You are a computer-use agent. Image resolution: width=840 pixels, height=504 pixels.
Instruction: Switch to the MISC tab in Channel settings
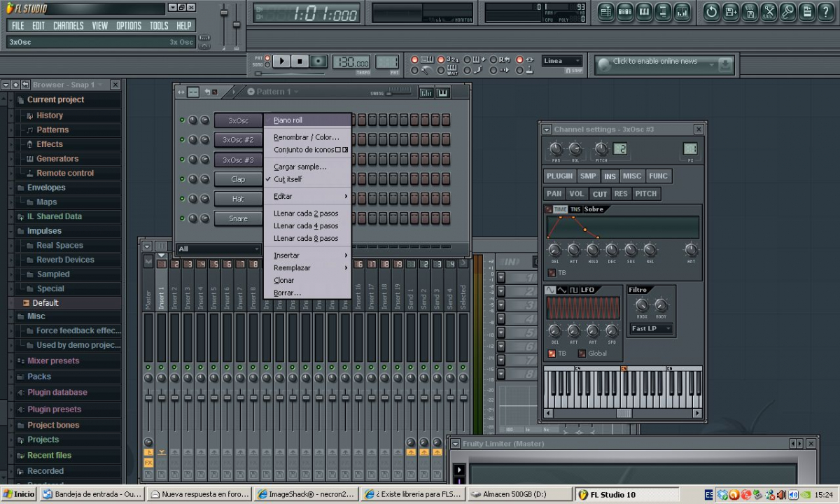(631, 176)
